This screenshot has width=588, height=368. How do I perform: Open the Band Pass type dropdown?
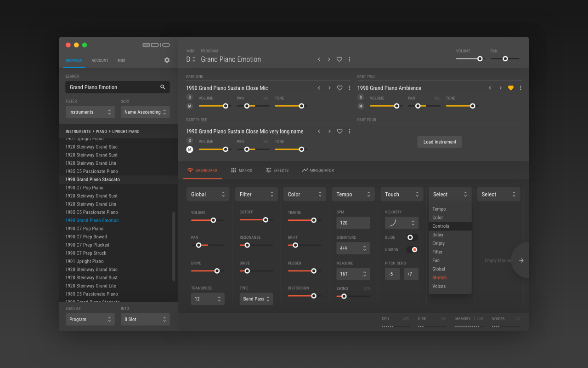click(x=256, y=299)
